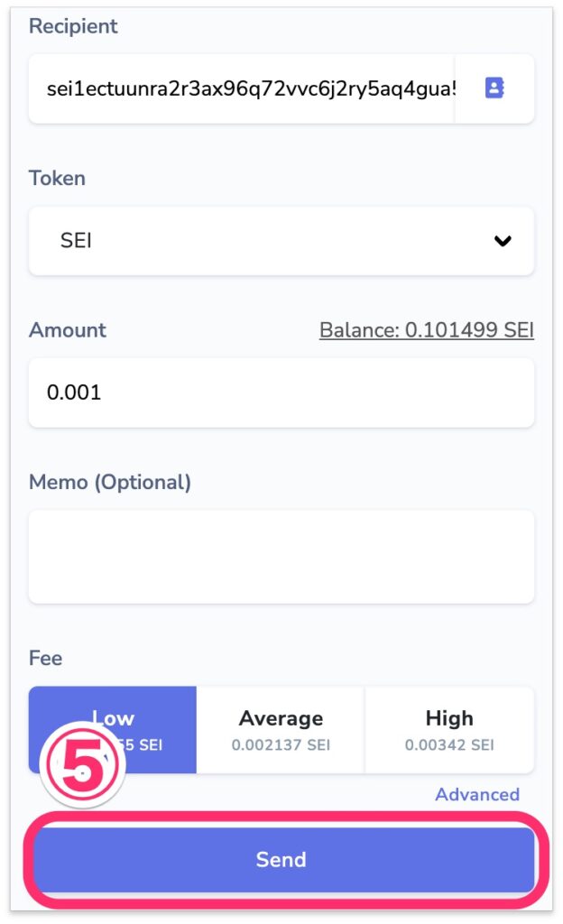Screen dimensions: 563x924
Task: Open the address book icon
Action: [x=494, y=88]
